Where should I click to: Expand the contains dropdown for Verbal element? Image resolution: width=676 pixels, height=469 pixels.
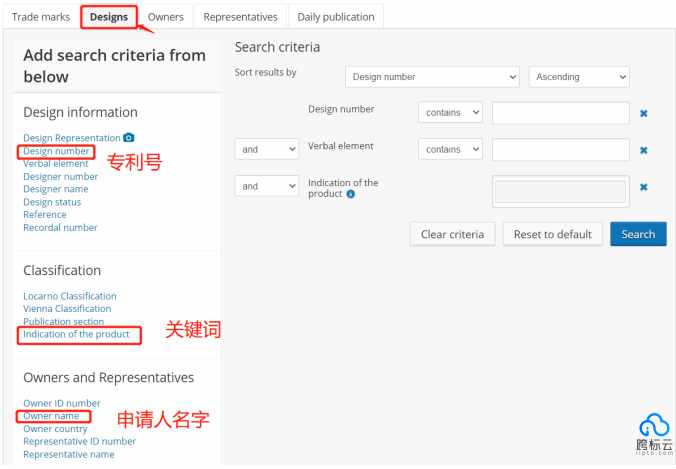coord(450,150)
